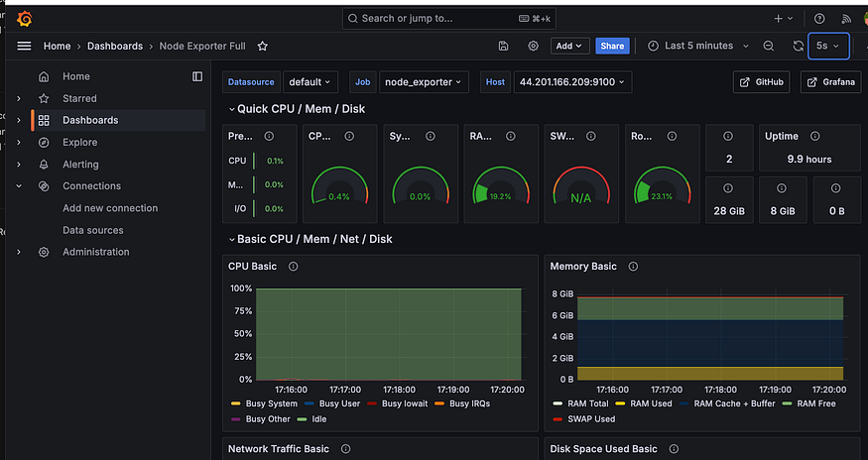Click Add new connection link
Screen dimensions: 868x460
point(110,208)
